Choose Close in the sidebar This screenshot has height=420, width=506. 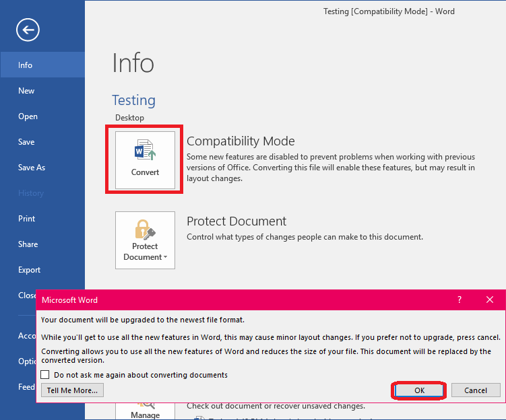(27, 295)
